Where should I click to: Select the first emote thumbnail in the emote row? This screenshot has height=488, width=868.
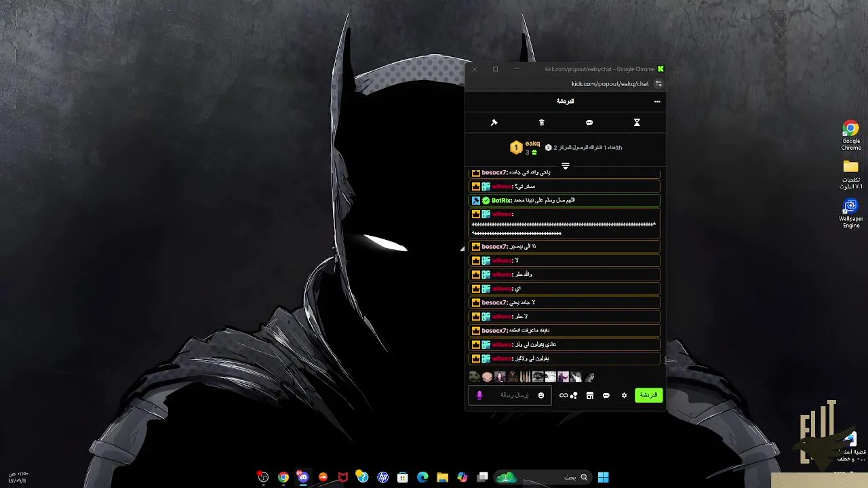(x=475, y=377)
